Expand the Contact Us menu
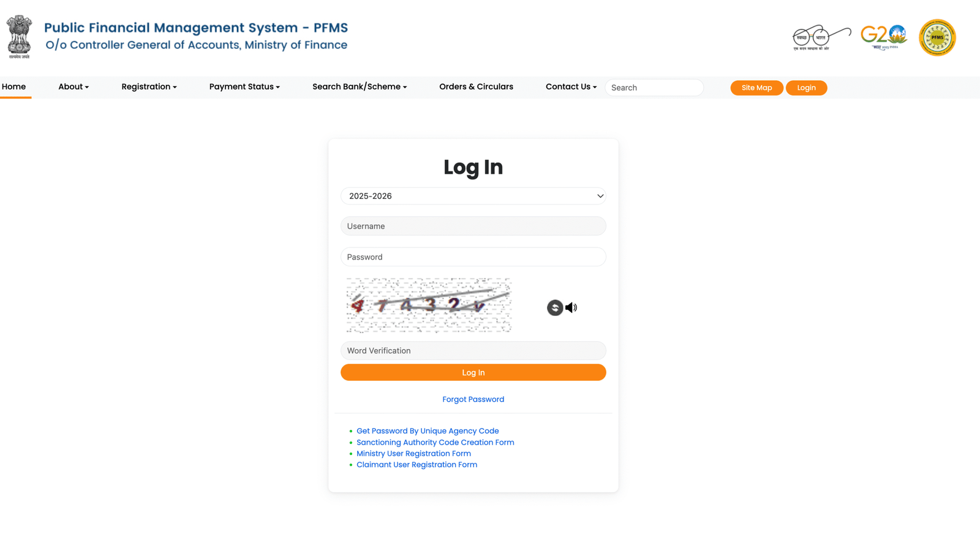The width and height of the screenshot is (980, 534). tap(571, 86)
